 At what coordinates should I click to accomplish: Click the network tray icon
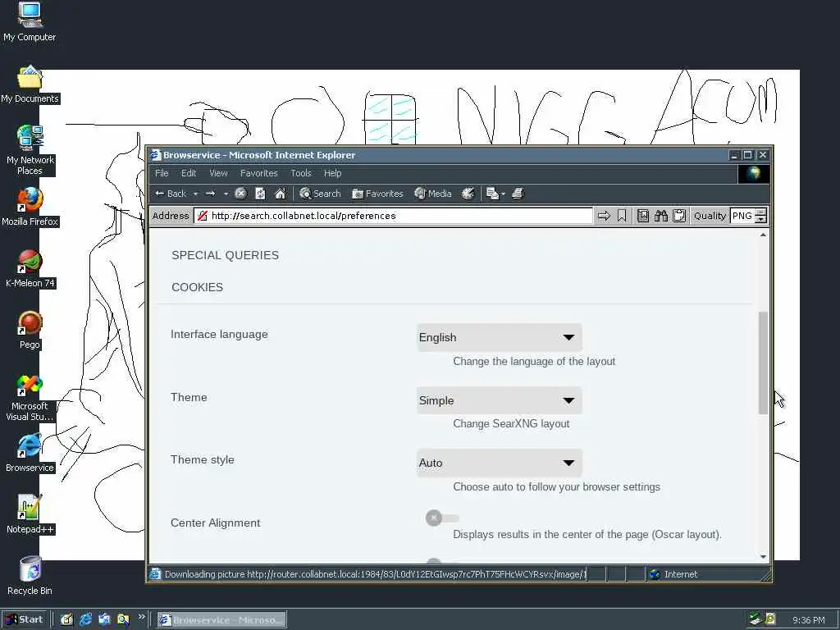tap(756, 619)
